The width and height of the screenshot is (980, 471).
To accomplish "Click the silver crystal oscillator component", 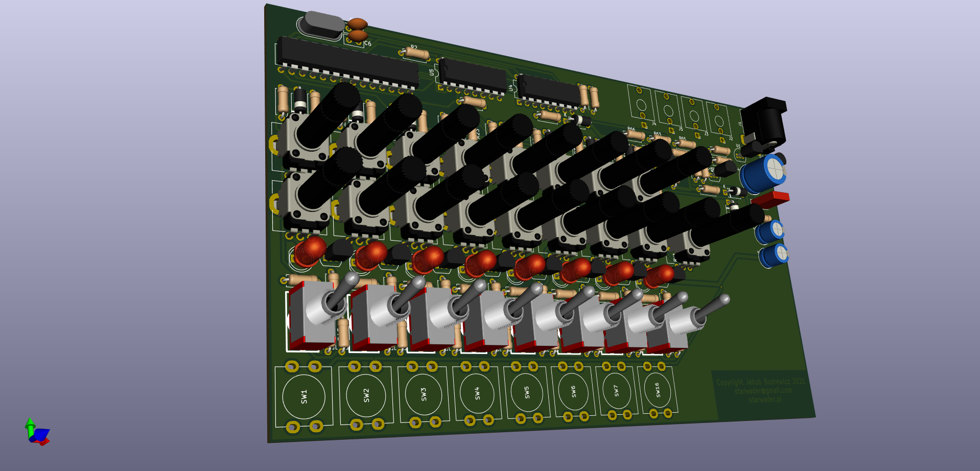I will (x=320, y=26).
